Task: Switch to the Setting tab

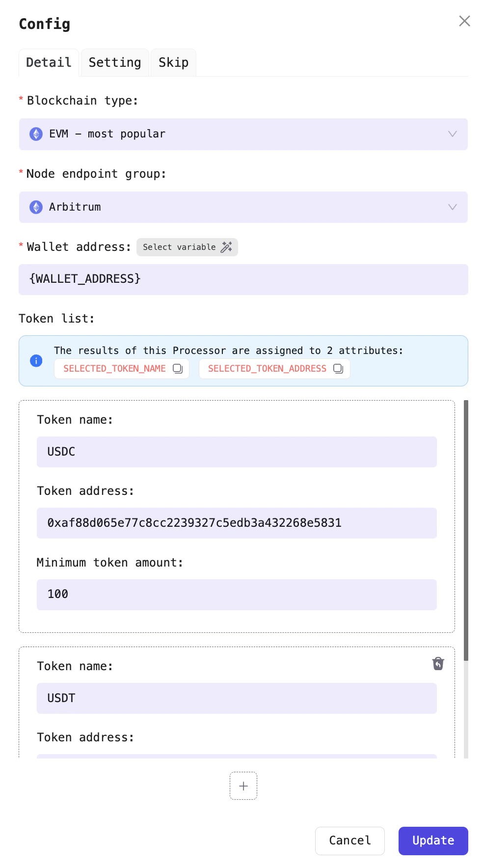Action: (x=114, y=62)
